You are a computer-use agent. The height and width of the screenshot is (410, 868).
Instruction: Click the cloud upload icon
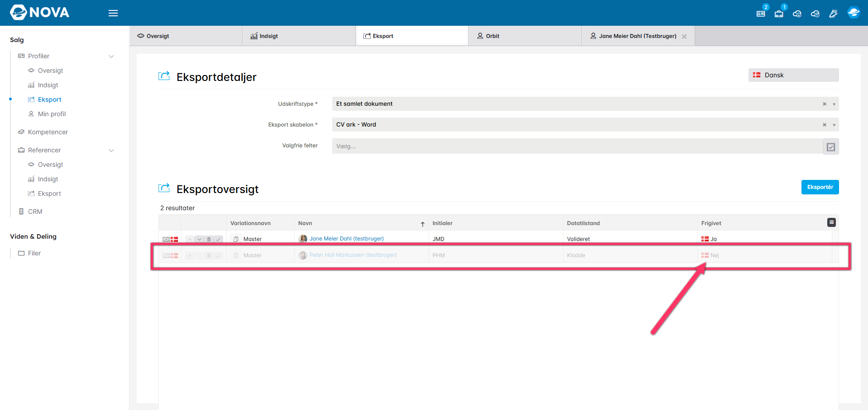pyautogui.click(x=815, y=14)
